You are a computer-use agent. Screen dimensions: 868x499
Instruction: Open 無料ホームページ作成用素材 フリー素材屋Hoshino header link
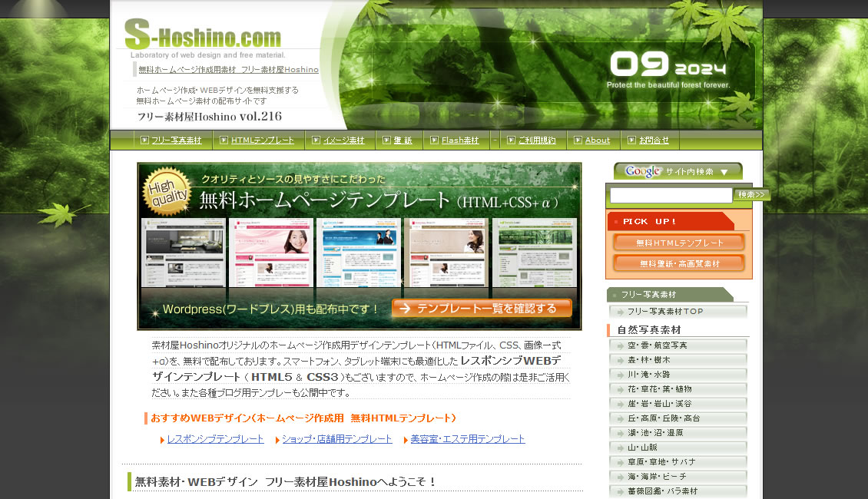229,70
